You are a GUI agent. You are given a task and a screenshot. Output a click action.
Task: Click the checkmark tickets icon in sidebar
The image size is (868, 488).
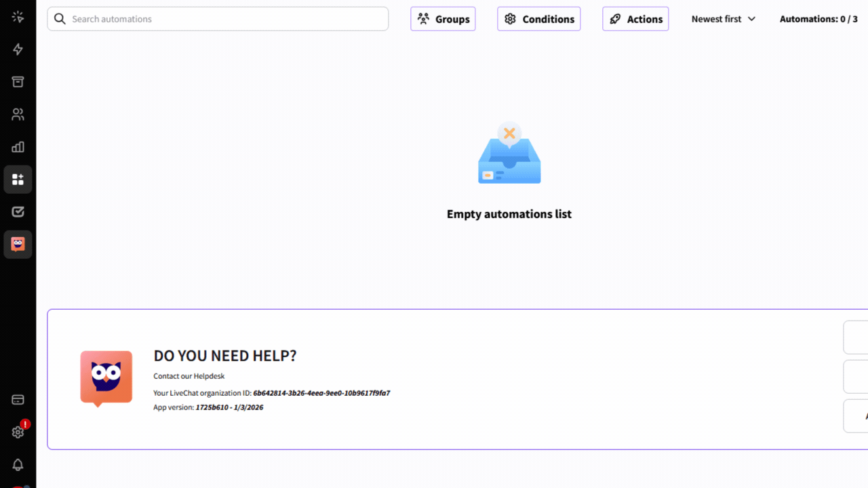(x=18, y=212)
